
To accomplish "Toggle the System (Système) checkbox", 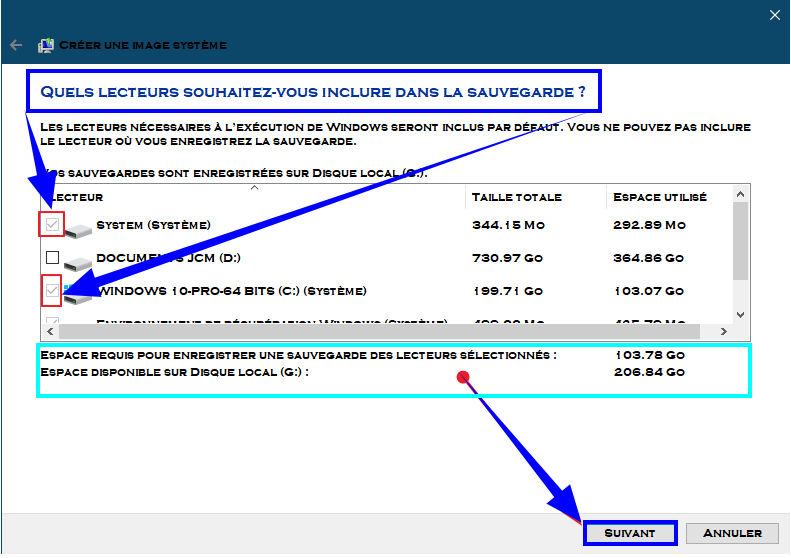I will [52, 225].
